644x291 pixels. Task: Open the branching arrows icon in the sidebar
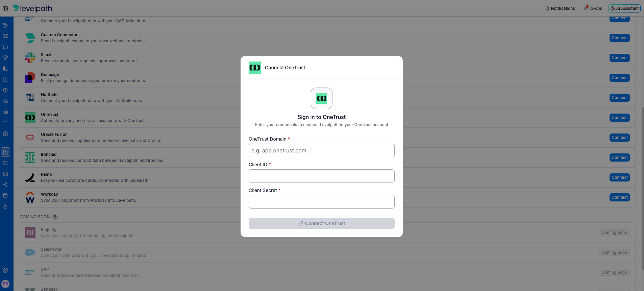coord(5,185)
